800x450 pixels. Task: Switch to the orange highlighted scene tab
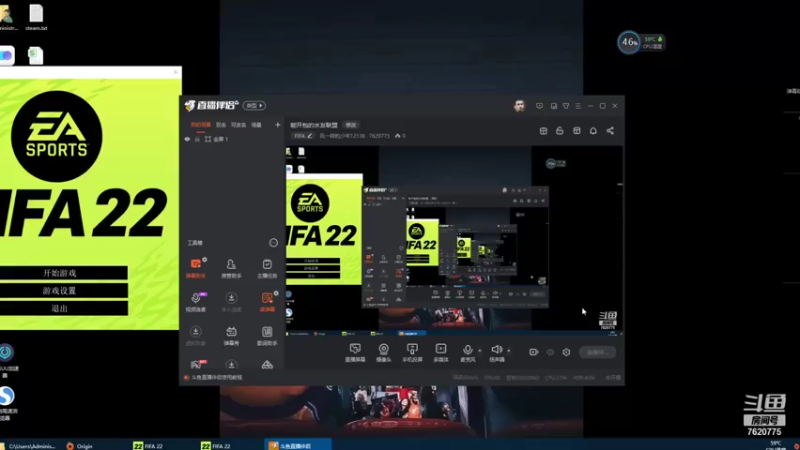pyautogui.click(x=201, y=124)
